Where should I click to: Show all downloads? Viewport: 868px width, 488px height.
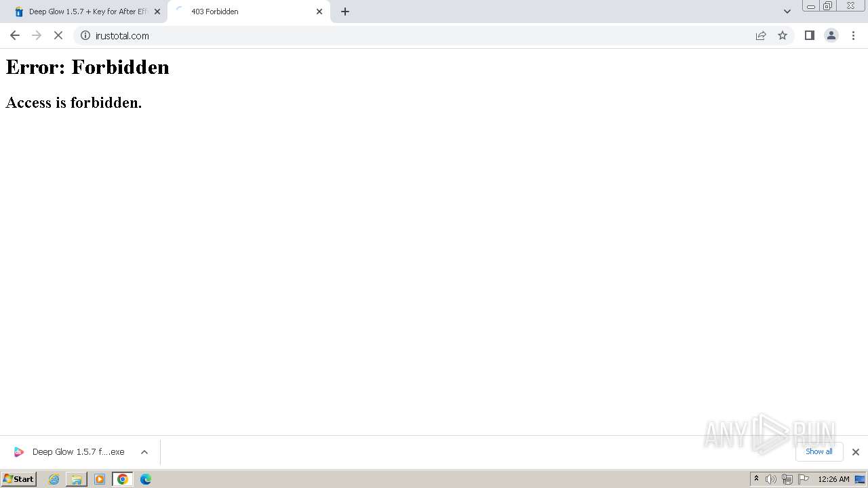coord(819,451)
